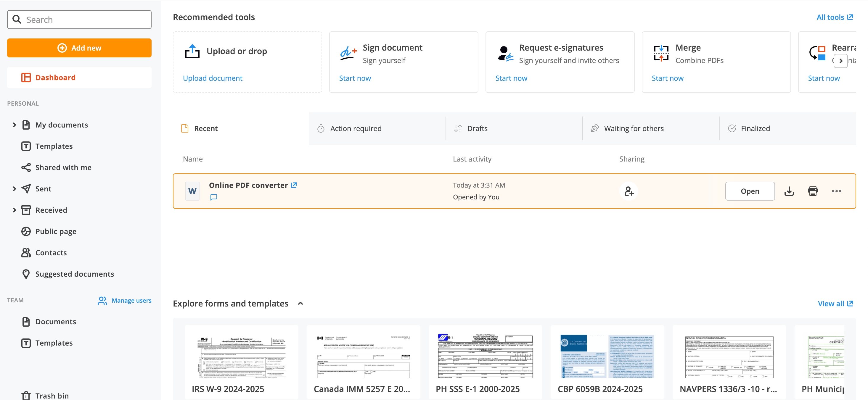Expand the My documents tree

point(14,125)
